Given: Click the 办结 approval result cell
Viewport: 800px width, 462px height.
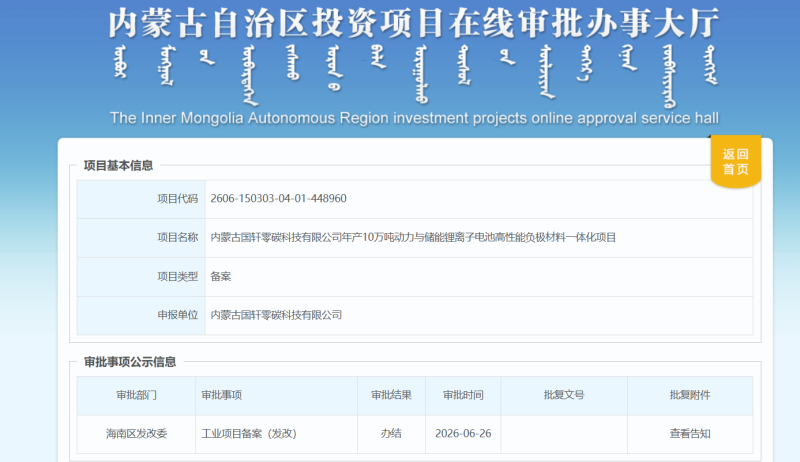Looking at the screenshot, I should tap(391, 433).
